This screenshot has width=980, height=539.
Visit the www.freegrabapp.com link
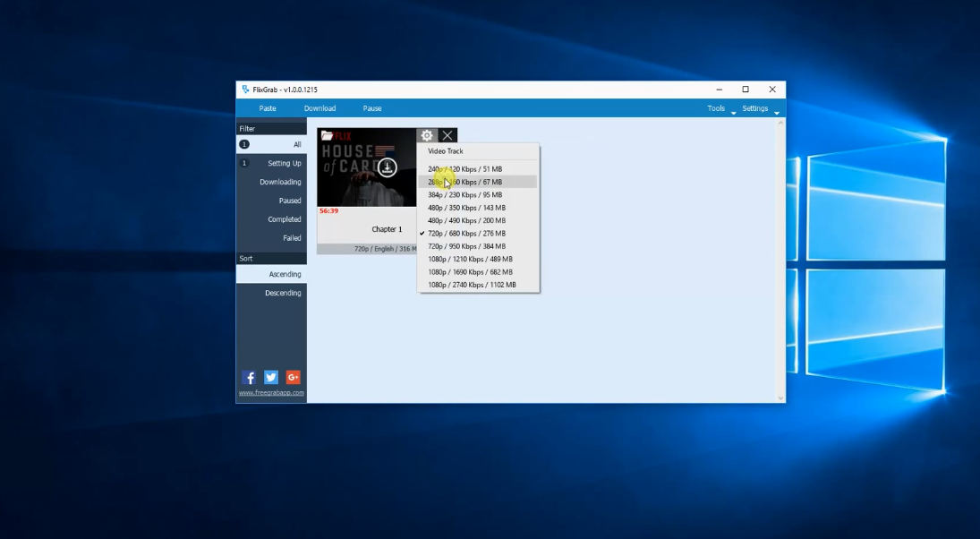pyautogui.click(x=271, y=393)
